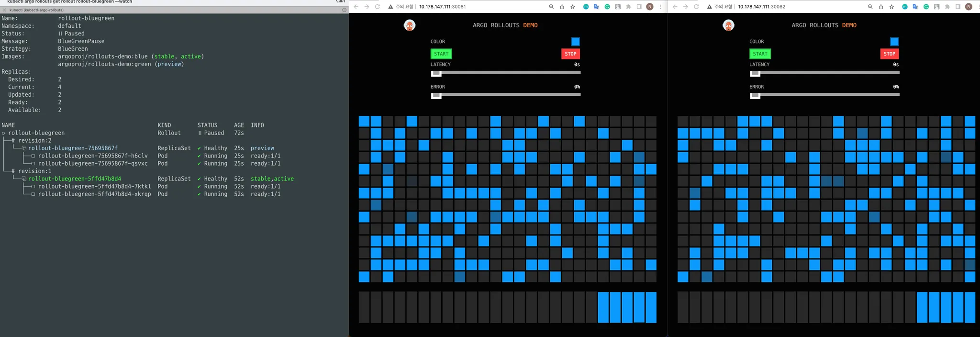Bookmark the 30081 page with star icon
980x337 pixels.
pyautogui.click(x=573, y=7)
